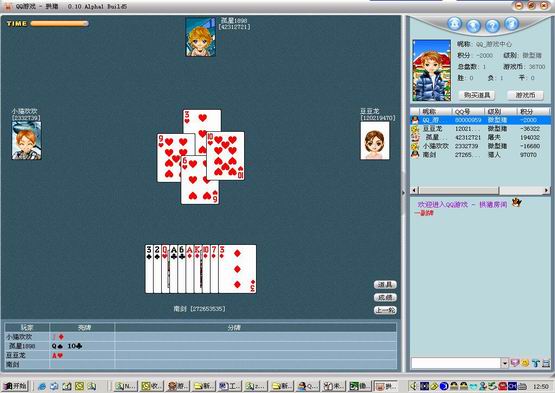Screen dimensions: 555x393
Task: Click the 道具 button on game table
Action: pyautogui.click(x=385, y=285)
